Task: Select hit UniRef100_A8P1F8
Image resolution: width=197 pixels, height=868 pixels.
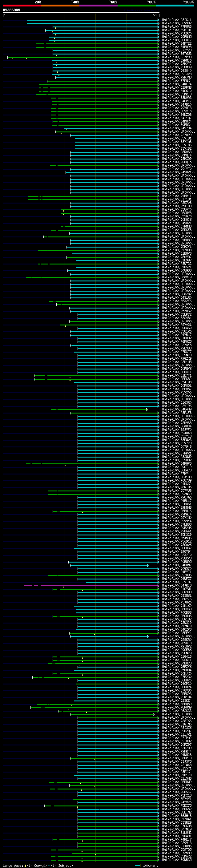Action: (177, 413)
